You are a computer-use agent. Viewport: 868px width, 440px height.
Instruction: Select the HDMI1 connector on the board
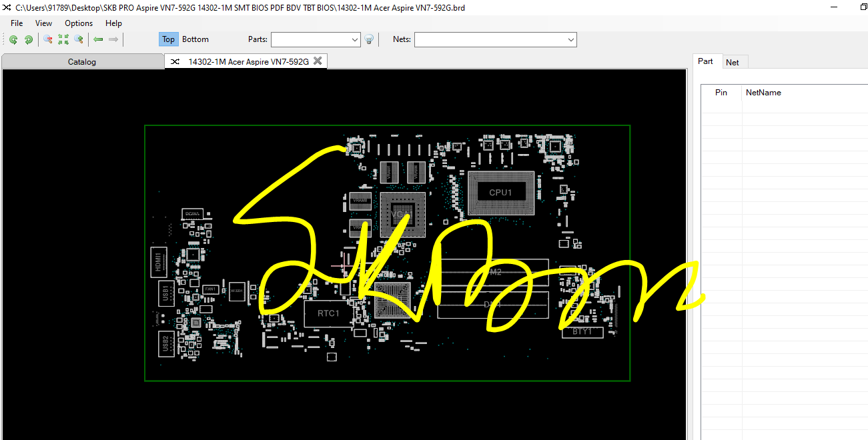pyautogui.click(x=159, y=261)
